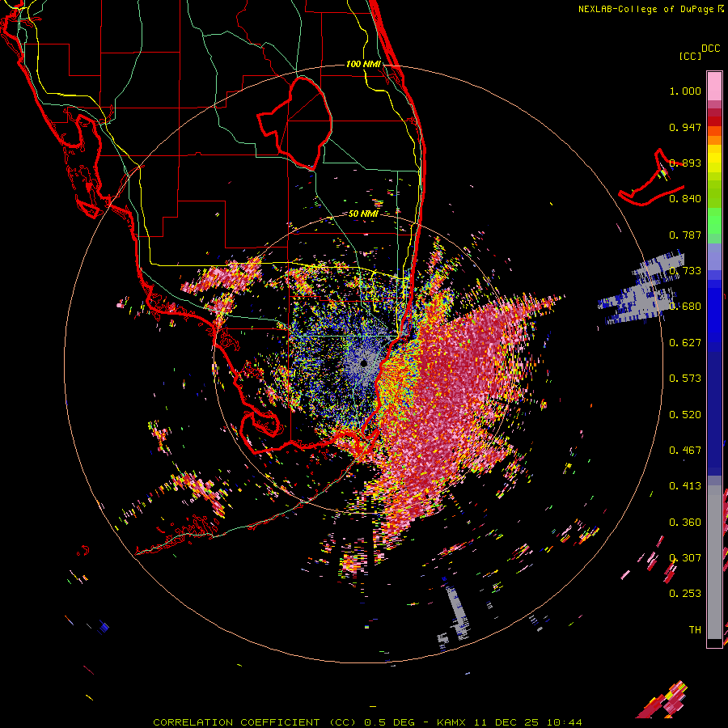The image size is (728, 728).
Task: Click the DCC label above the color bar
Action: (x=710, y=49)
